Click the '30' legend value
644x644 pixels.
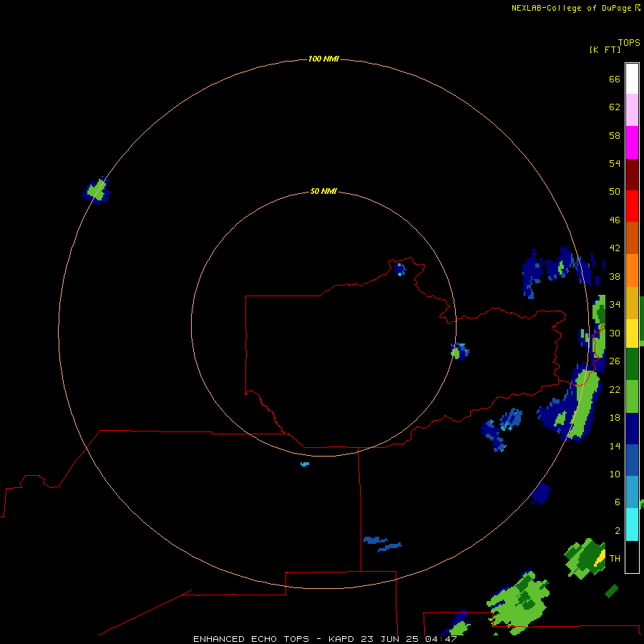click(x=615, y=333)
